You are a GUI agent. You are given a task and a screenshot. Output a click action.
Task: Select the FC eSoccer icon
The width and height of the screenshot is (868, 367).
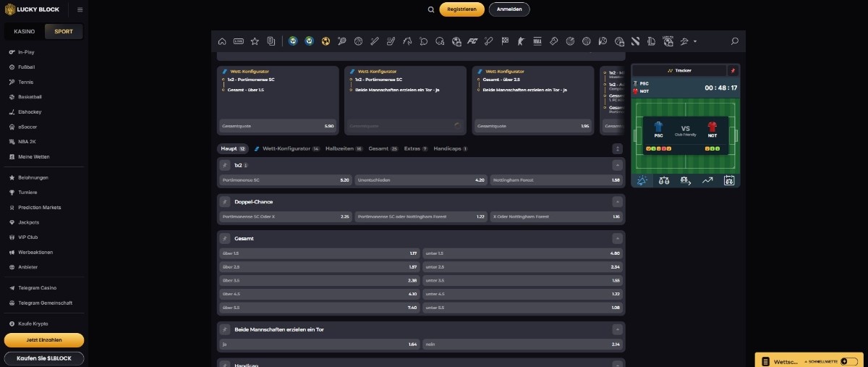[473, 41]
